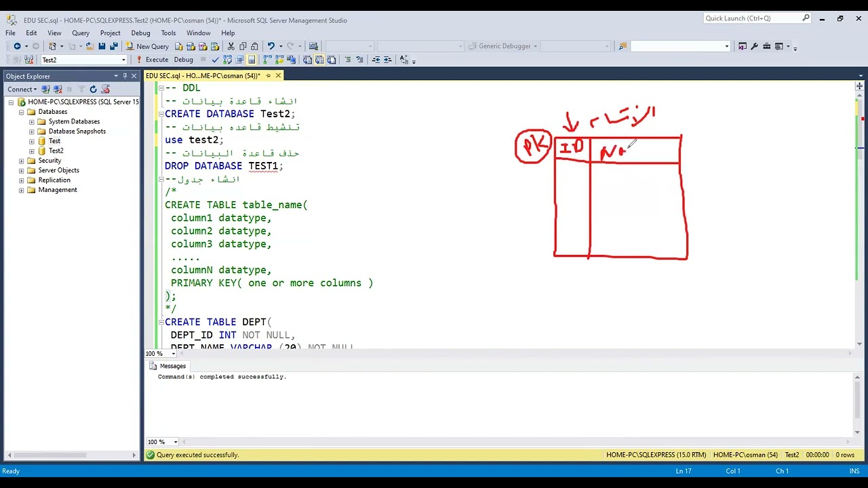The image size is (868, 488).
Task: Click Uncomment selected lines icon
Action: tap(360, 60)
